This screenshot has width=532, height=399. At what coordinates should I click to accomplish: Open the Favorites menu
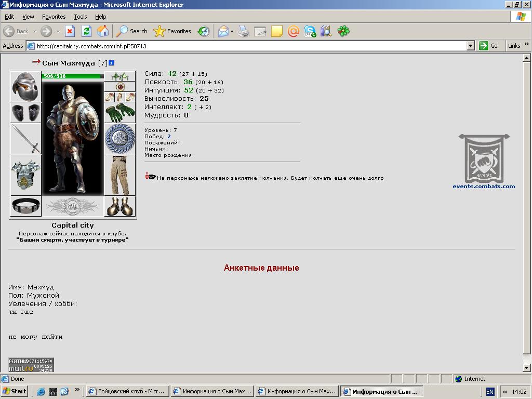tap(54, 17)
